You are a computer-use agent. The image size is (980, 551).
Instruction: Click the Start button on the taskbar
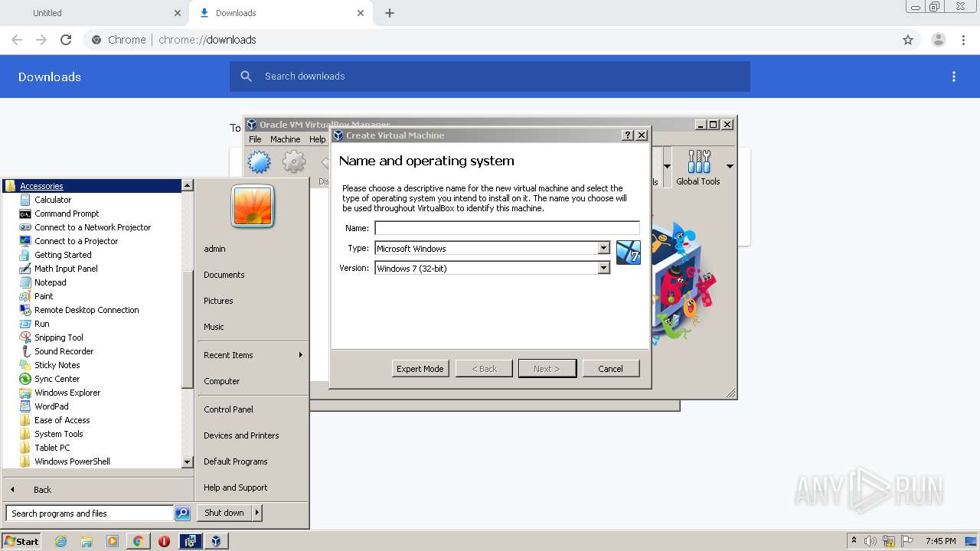(x=21, y=541)
